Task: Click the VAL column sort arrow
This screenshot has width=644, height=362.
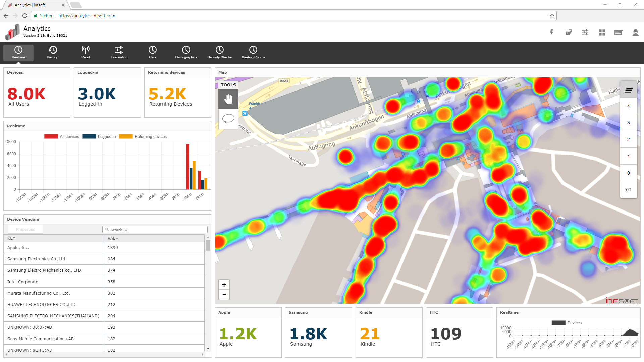Action: point(117,239)
